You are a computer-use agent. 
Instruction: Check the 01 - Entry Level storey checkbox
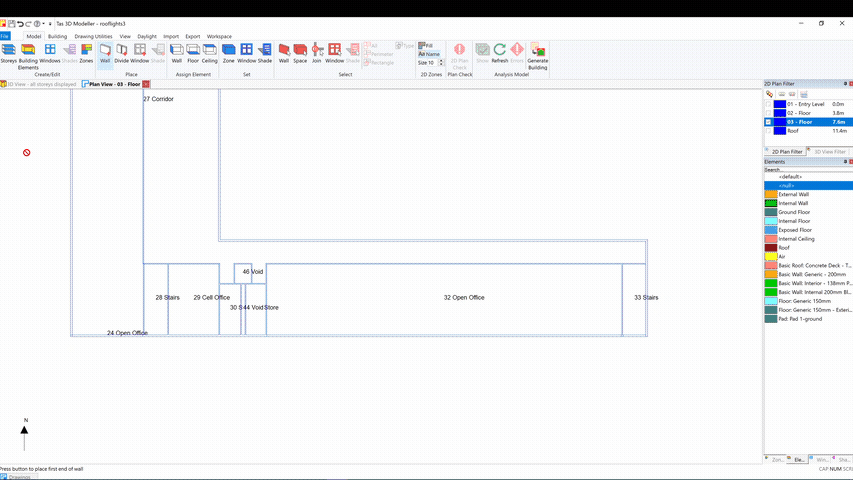pyautogui.click(x=768, y=104)
